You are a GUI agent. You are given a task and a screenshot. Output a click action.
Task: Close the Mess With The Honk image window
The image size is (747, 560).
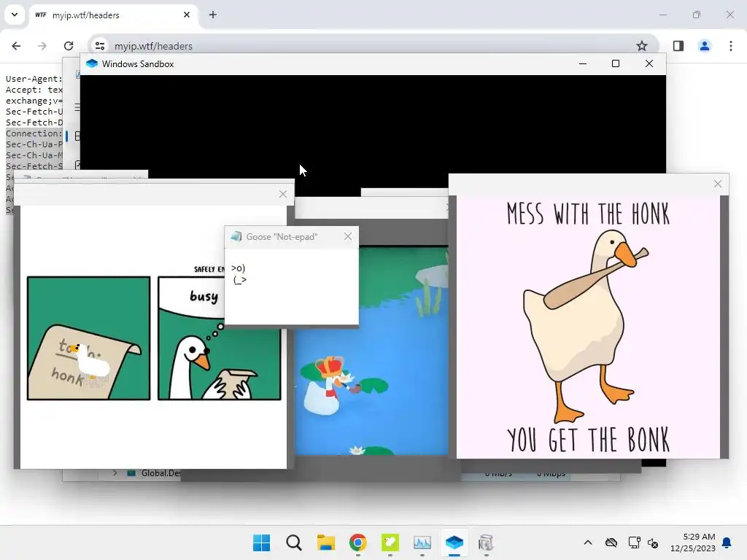tap(718, 184)
